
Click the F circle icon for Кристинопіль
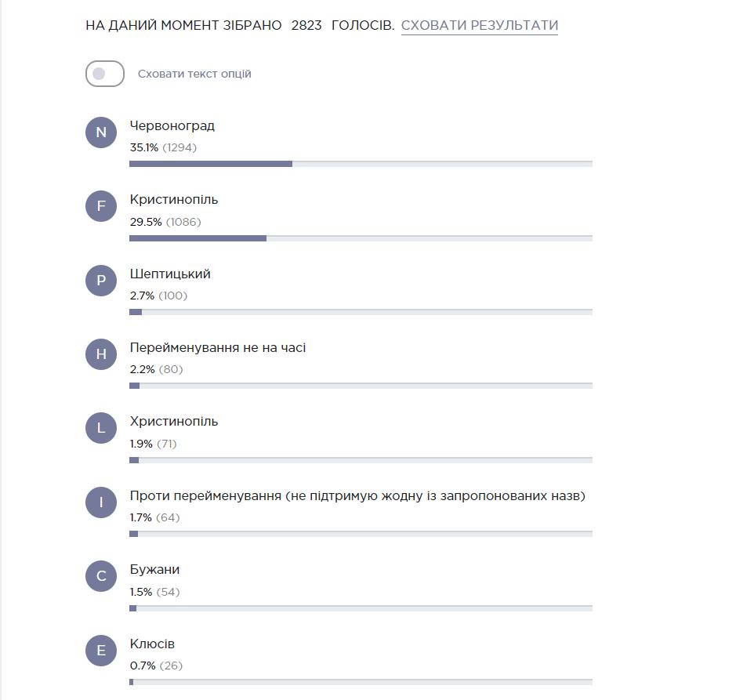coord(101,206)
